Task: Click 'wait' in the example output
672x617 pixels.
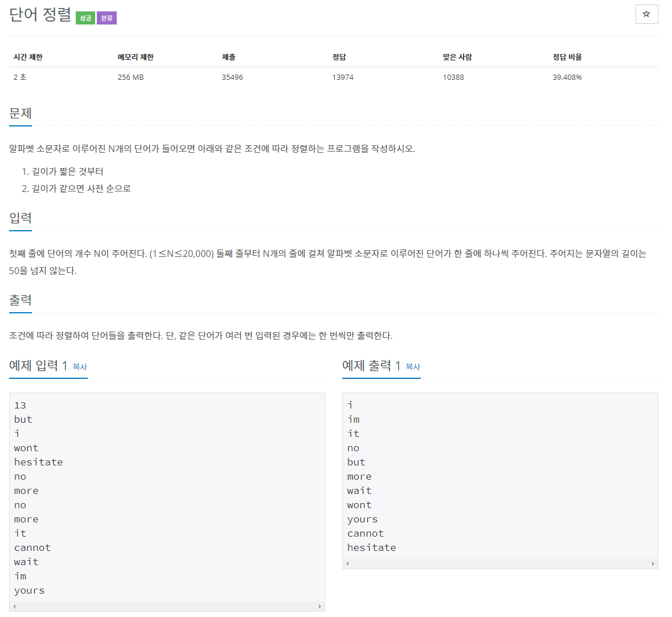Action: [x=359, y=491]
